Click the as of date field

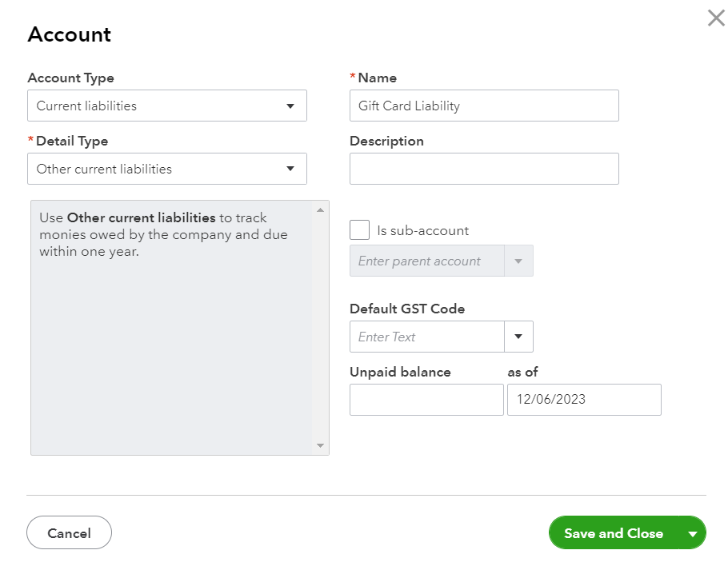tap(584, 400)
